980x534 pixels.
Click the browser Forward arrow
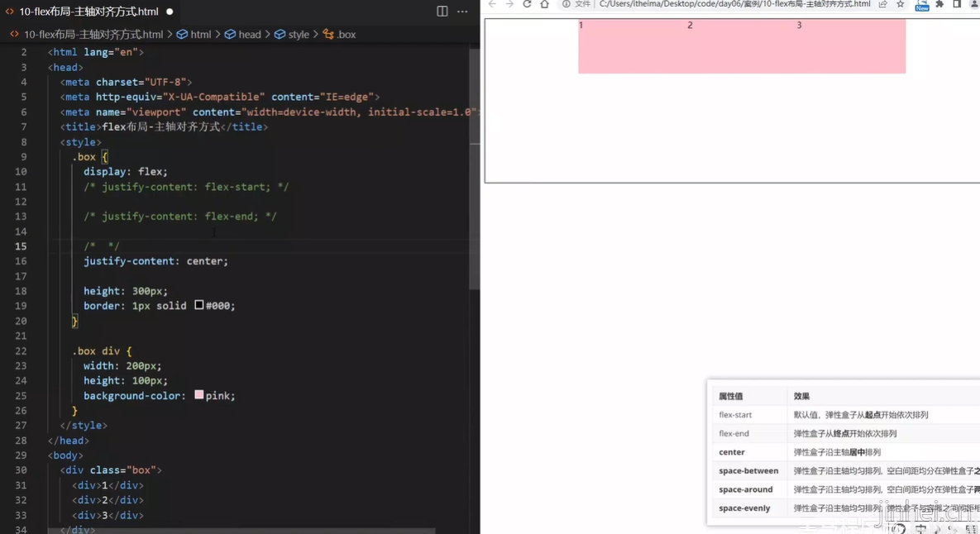pos(509,4)
